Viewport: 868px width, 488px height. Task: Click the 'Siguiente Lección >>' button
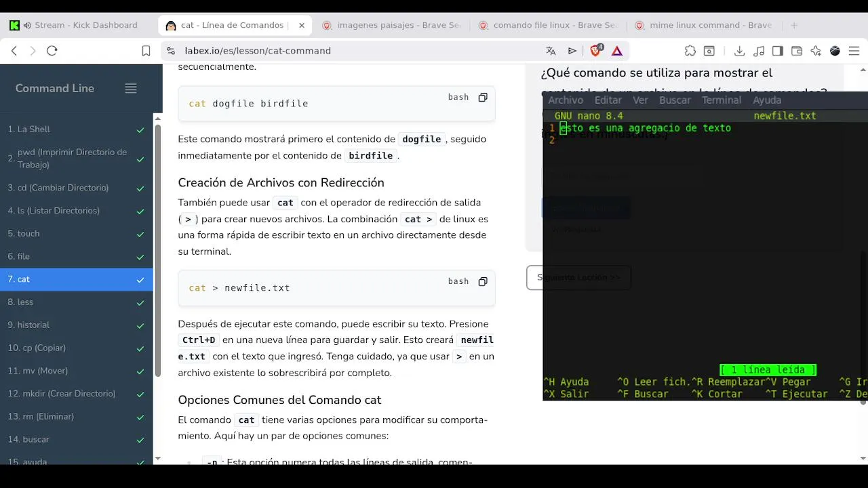(x=578, y=277)
